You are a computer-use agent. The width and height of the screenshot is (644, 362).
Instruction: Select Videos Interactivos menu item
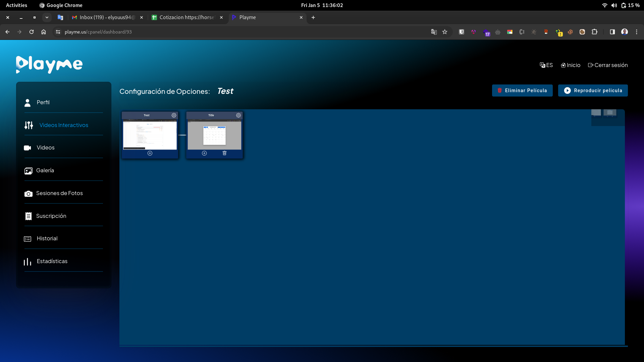(64, 125)
